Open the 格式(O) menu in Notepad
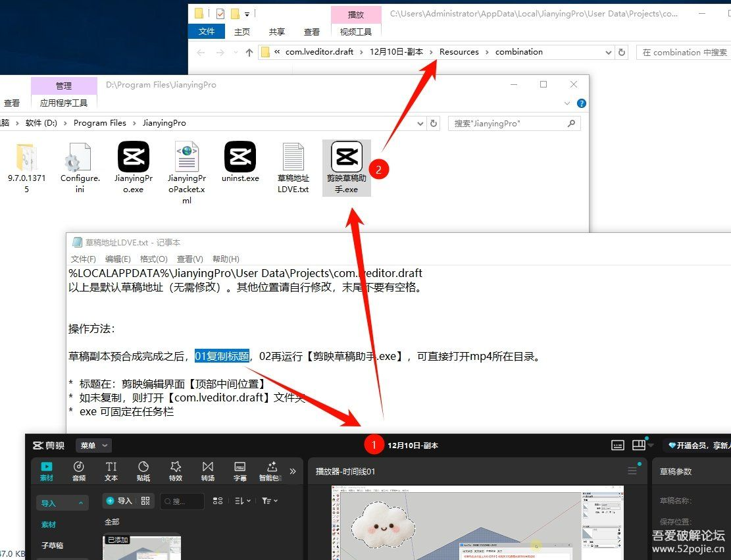Viewport: 731px width, 560px height. pyautogui.click(x=154, y=259)
